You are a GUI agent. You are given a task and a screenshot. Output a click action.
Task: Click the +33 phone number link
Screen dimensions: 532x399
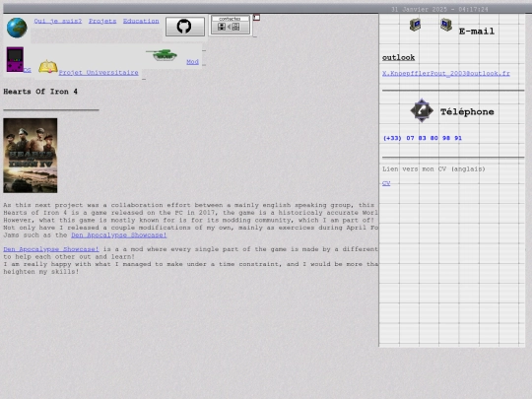pyautogui.click(x=423, y=138)
